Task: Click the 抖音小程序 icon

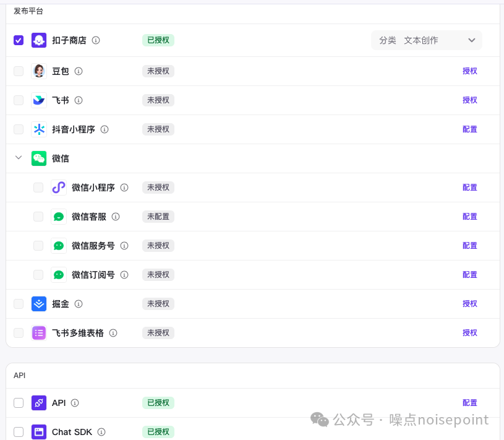Action: click(39, 129)
